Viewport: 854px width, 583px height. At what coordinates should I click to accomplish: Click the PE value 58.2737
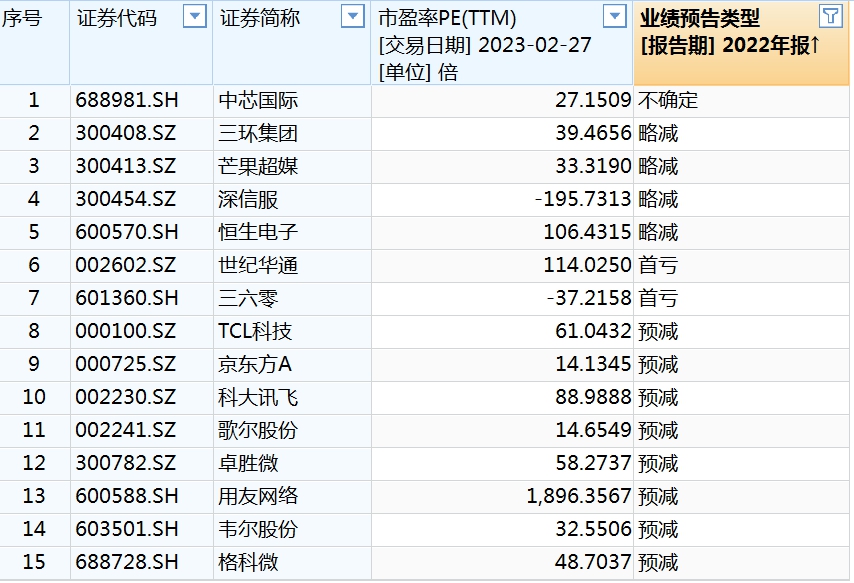(x=593, y=463)
